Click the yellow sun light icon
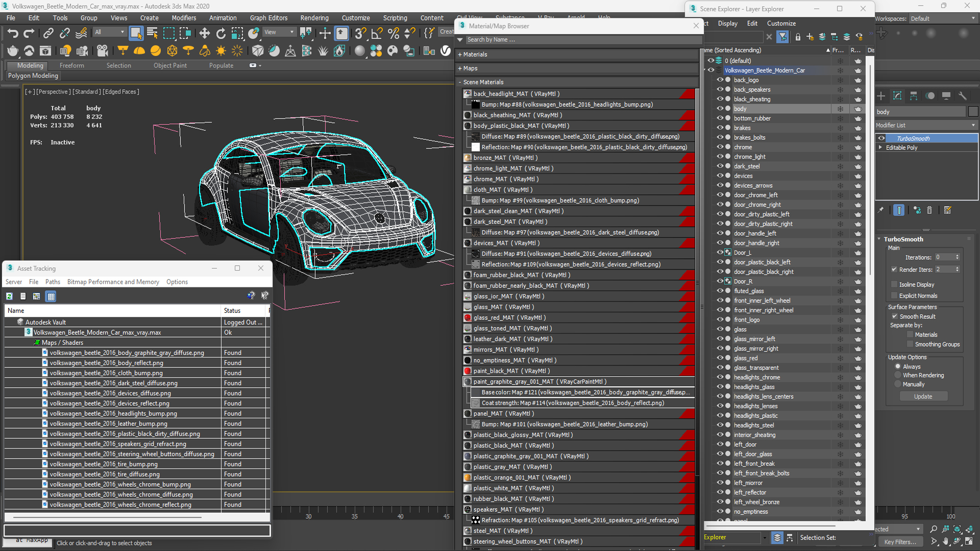 pyautogui.click(x=221, y=51)
